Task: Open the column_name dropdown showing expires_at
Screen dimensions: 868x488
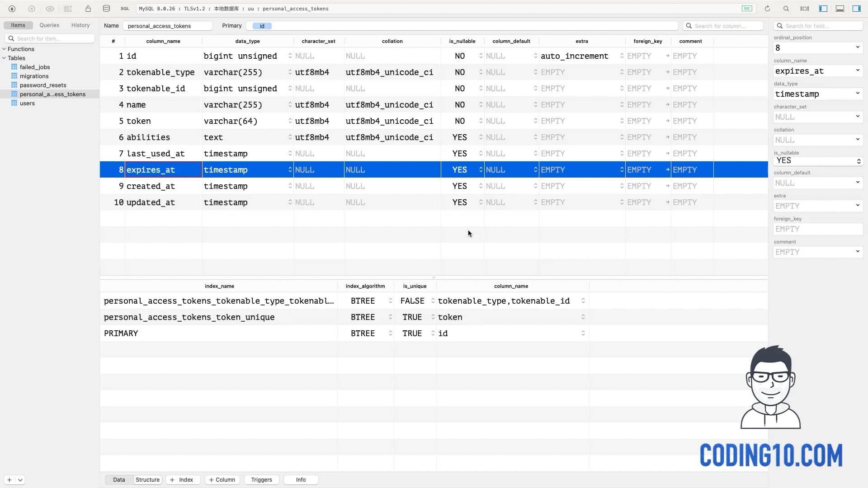Action: point(857,70)
